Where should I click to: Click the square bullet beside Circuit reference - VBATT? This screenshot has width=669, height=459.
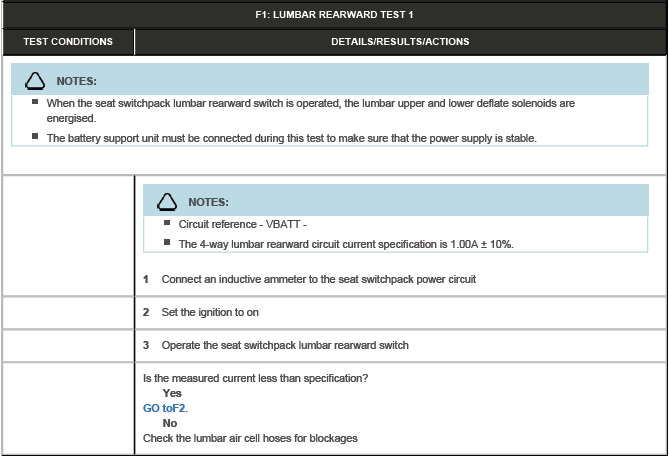(167, 223)
